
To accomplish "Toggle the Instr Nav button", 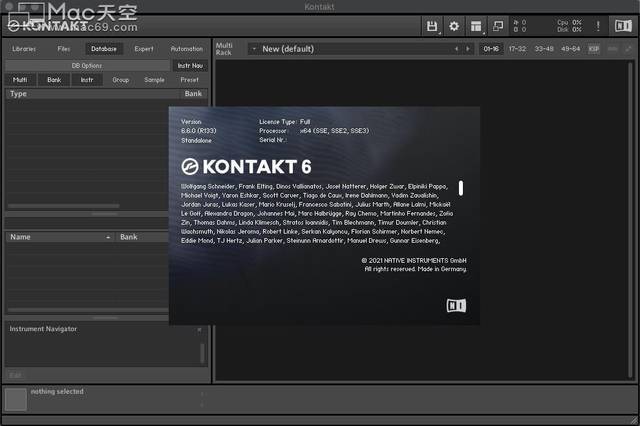I will [190, 66].
